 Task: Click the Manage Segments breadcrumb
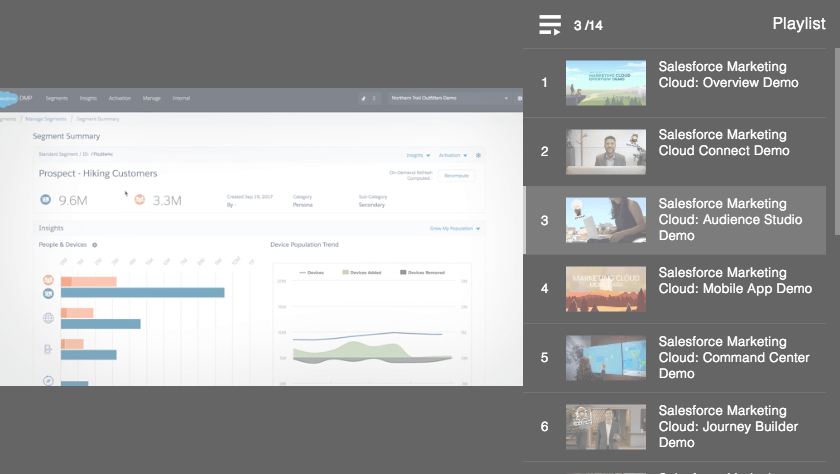[46, 119]
